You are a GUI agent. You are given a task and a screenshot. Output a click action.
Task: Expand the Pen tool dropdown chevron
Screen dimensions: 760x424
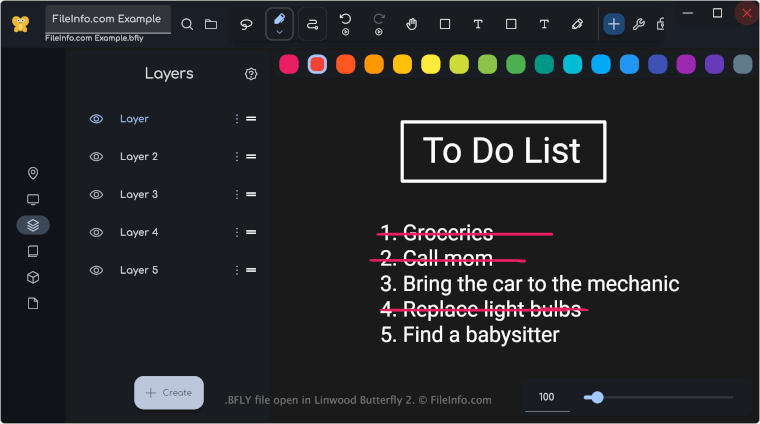[x=279, y=32]
